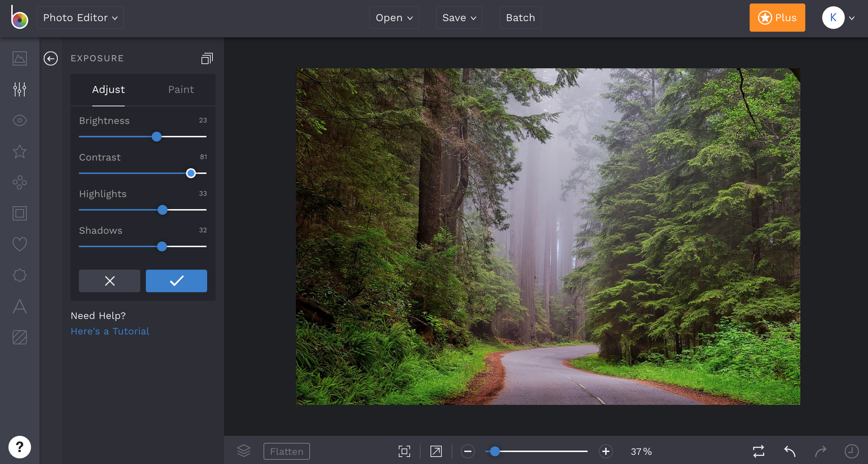Open the Here's a Tutorial link
The width and height of the screenshot is (868, 464).
click(x=110, y=331)
